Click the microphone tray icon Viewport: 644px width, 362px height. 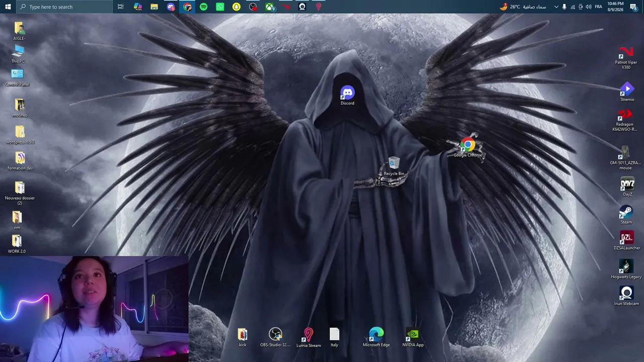[x=564, y=7]
